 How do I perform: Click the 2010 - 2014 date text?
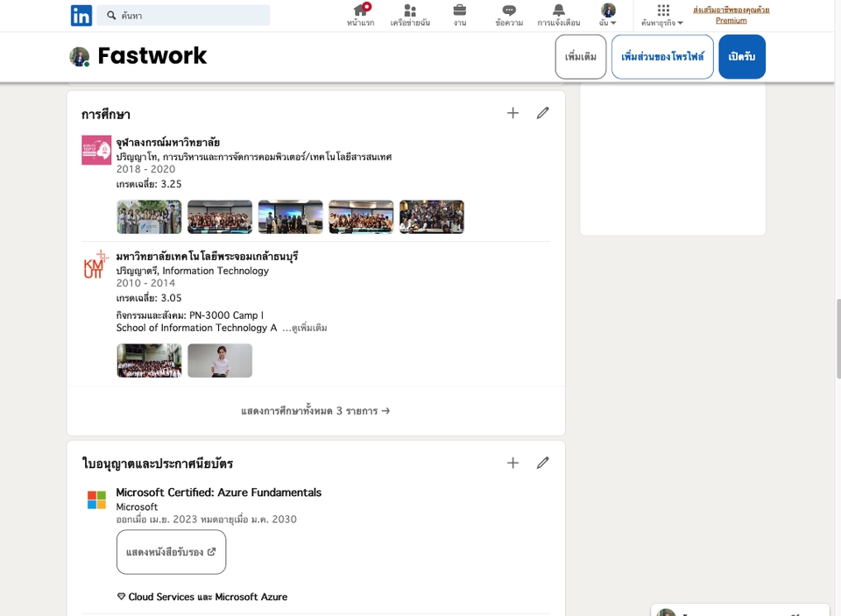tap(145, 283)
